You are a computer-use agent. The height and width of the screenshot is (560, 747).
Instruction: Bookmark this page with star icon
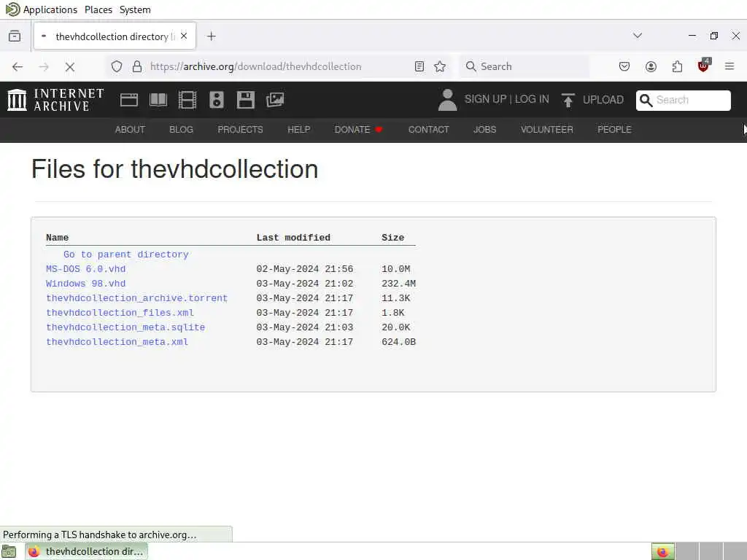[440, 66]
